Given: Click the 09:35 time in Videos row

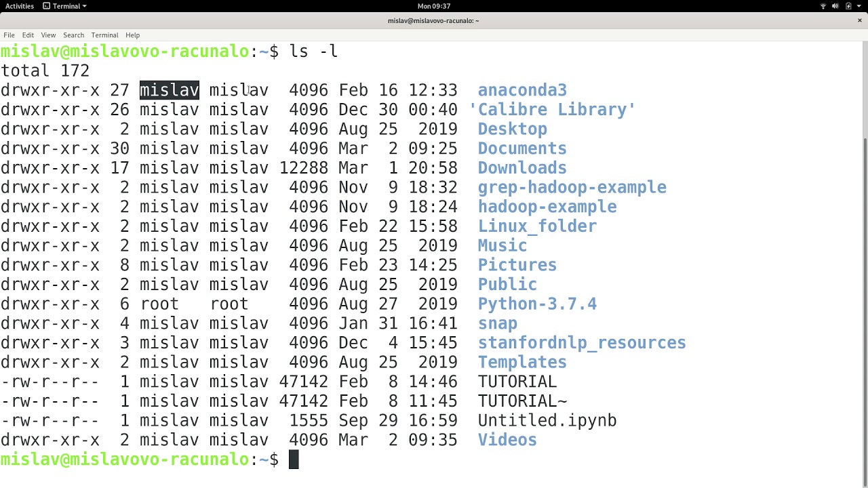Looking at the screenshot, I should pos(433,440).
